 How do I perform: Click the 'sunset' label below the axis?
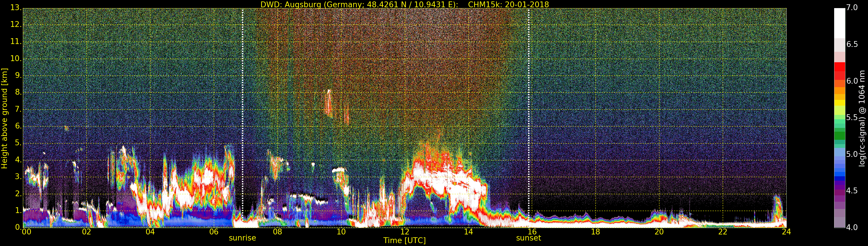[528, 238]
